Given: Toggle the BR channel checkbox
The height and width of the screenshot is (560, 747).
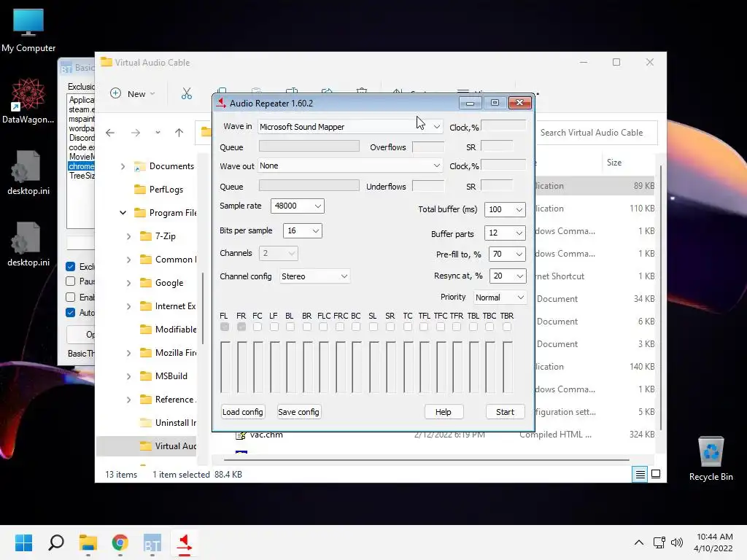Looking at the screenshot, I should point(307,327).
